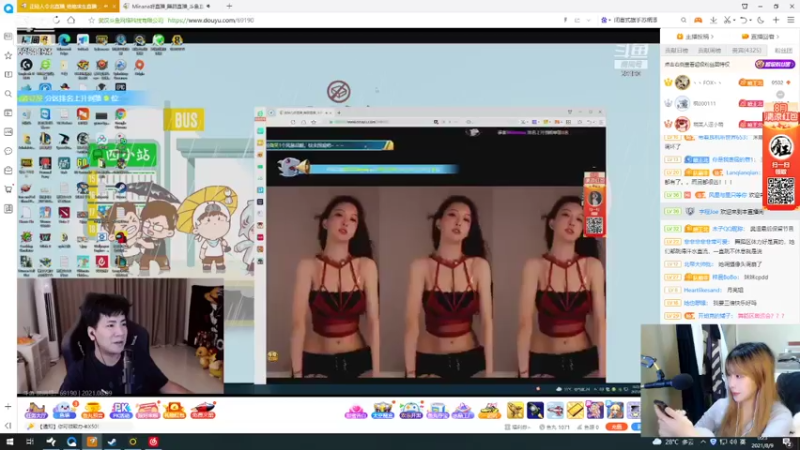Open the red rocket gift icon

point(203,410)
